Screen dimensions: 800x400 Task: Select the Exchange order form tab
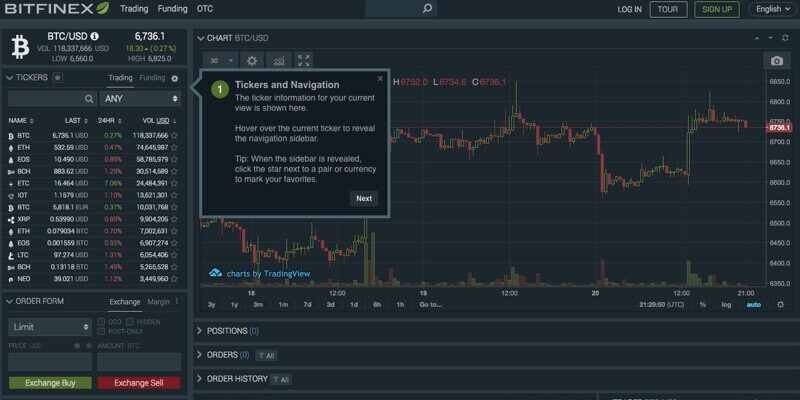point(124,302)
